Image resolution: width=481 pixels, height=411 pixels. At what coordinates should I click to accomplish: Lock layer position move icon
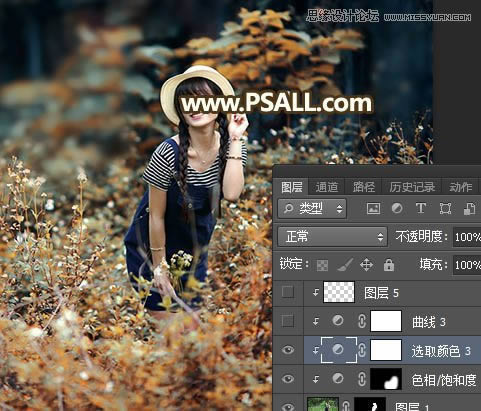366,265
